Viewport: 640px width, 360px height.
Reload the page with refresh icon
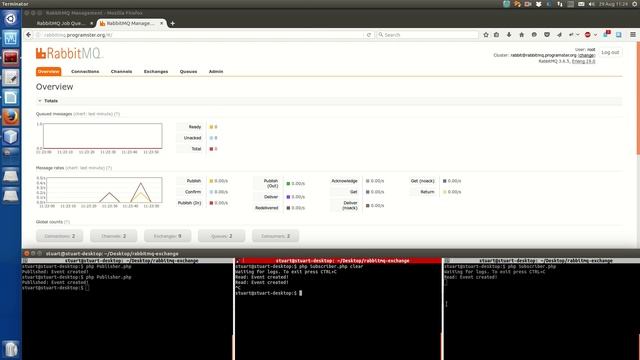369,35
